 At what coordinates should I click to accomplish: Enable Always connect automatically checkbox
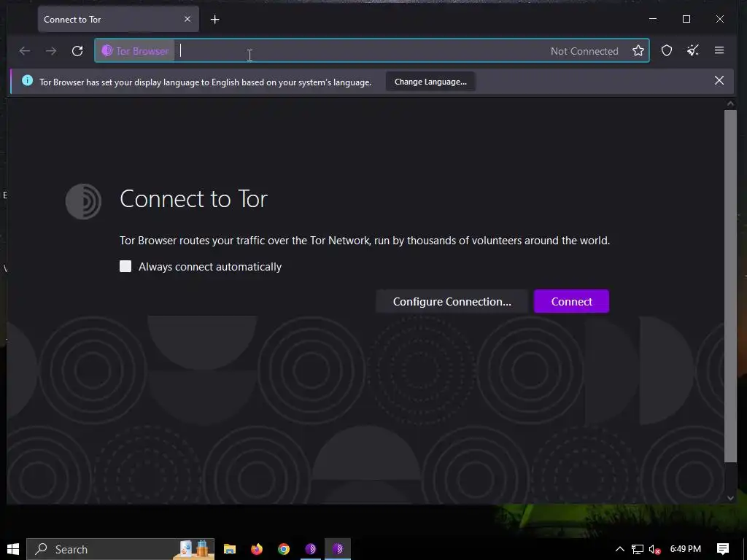[x=125, y=266]
